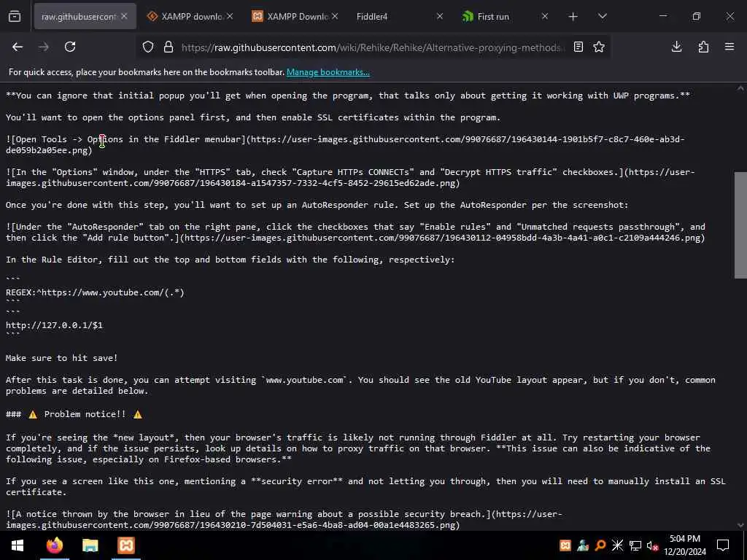Viewport: 747px width, 560px height.
Task: Click the XAMPP icon in system tray
Action: (x=565, y=545)
